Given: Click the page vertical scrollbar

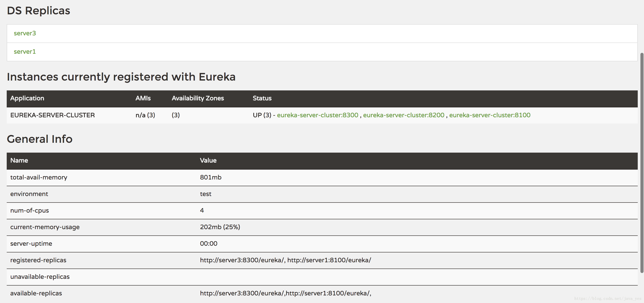Looking at the screenshot, I should coord(642,162).
